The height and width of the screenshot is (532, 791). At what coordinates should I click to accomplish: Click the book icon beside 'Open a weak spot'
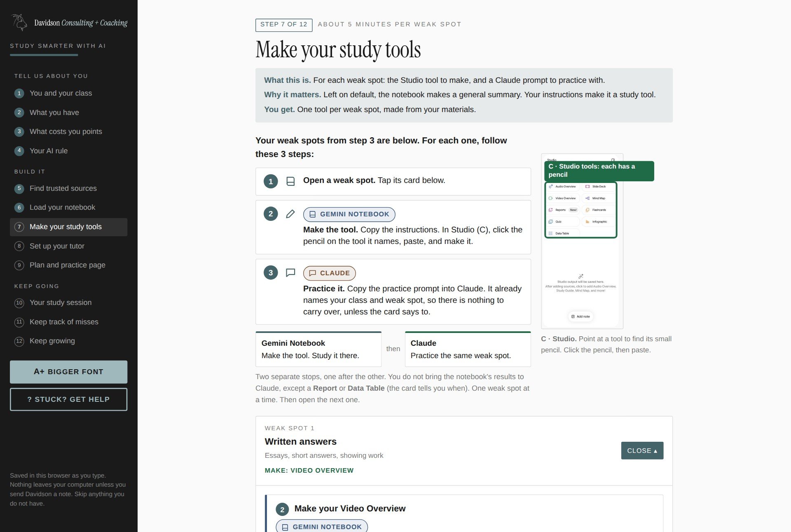click(290, 181)
